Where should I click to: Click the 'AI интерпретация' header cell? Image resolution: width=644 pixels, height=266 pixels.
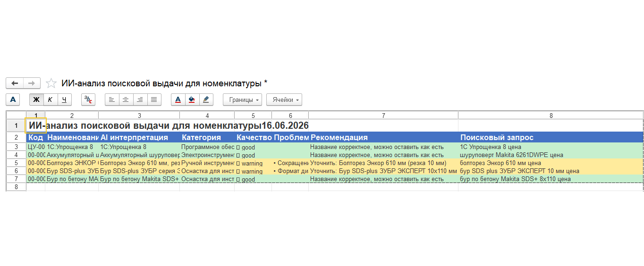(x=139, y=137)
